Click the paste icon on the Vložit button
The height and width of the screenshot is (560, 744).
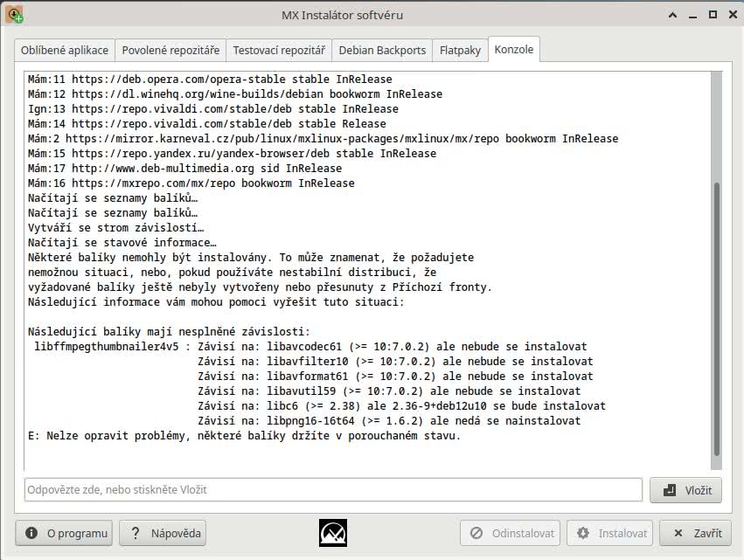[x=670, y=490]
